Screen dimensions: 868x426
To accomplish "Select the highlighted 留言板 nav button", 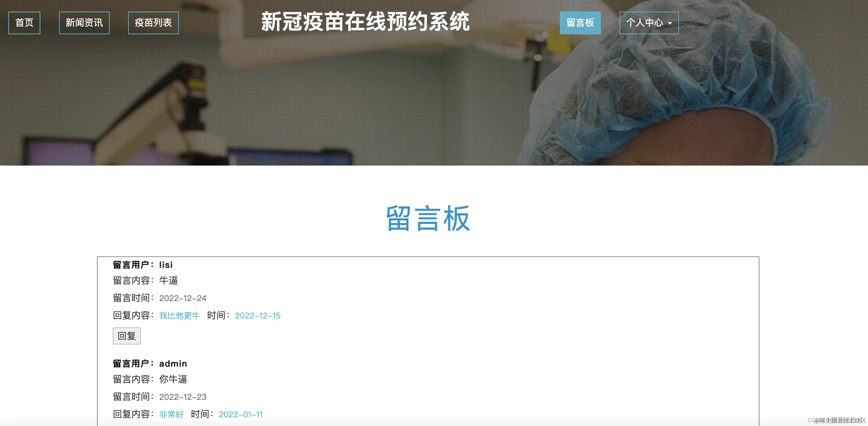I will coord(580,23).
